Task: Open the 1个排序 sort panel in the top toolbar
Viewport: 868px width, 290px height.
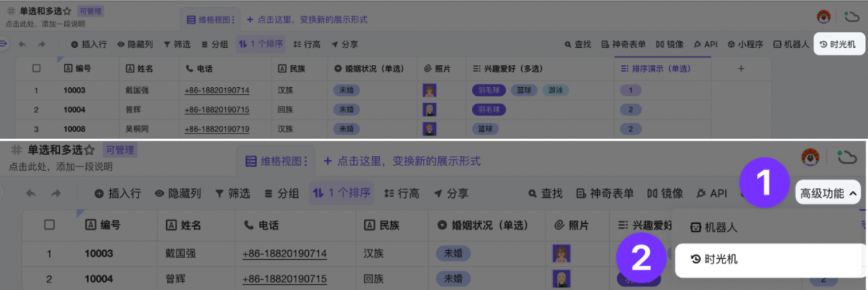Action: click(x=261, y=45)
